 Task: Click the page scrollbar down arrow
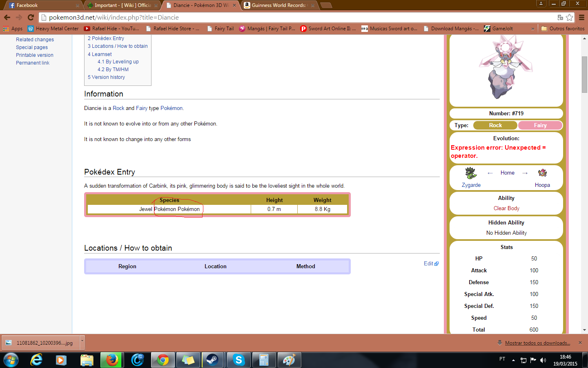pos(584,330)
